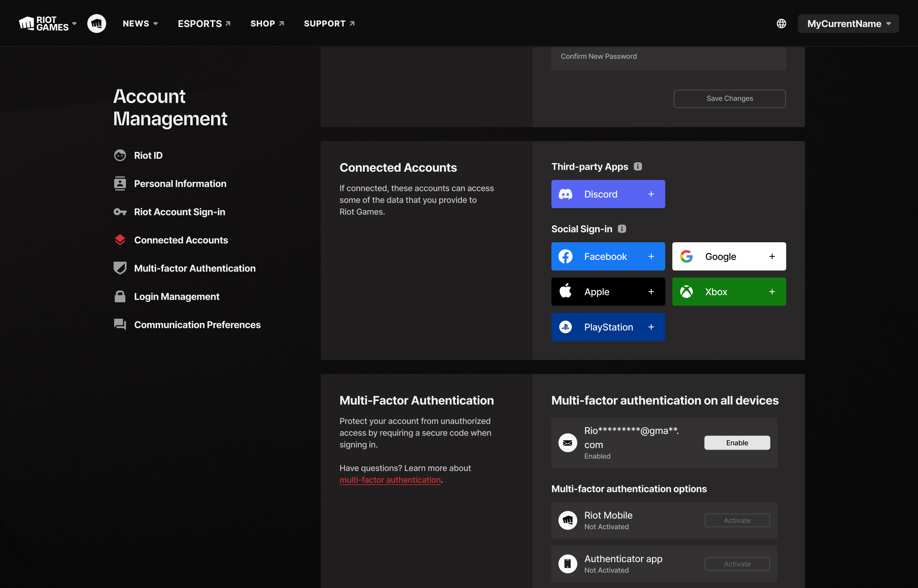Click the Riot ID face icon
This screenshot has width=918, height=588.
click(120, 155)
